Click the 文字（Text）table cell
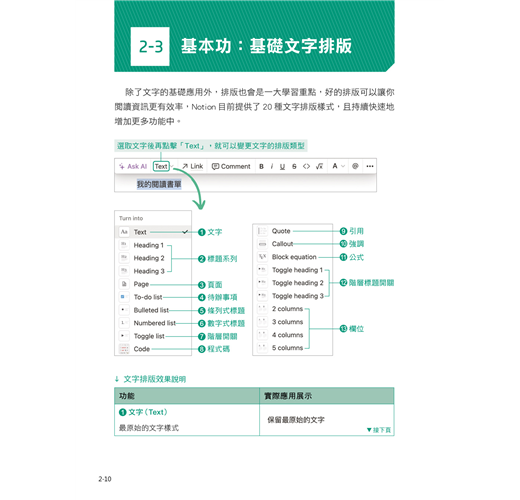Screen dimensions: 520x500 coord(187,420)
